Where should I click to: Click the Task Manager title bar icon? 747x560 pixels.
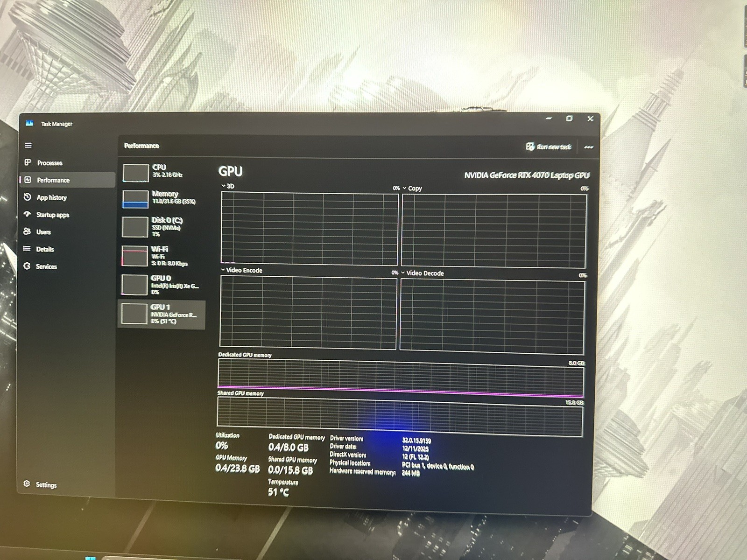coord(29,123)
